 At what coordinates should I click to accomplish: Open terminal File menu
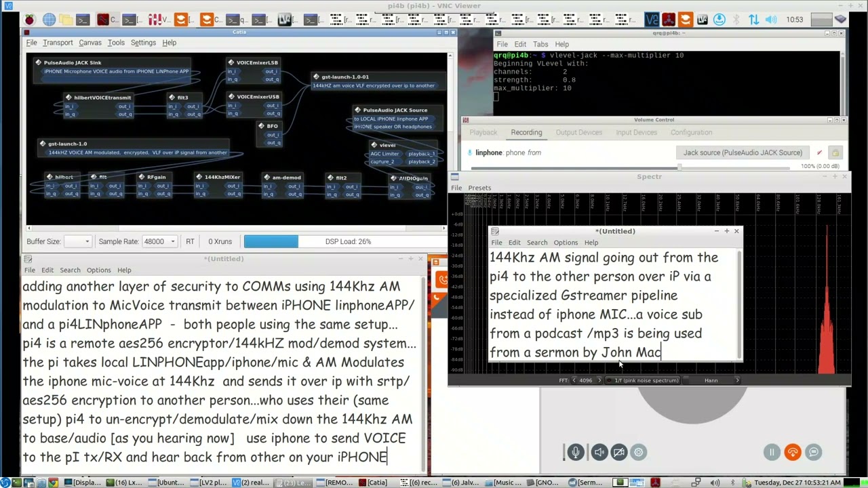502,44
